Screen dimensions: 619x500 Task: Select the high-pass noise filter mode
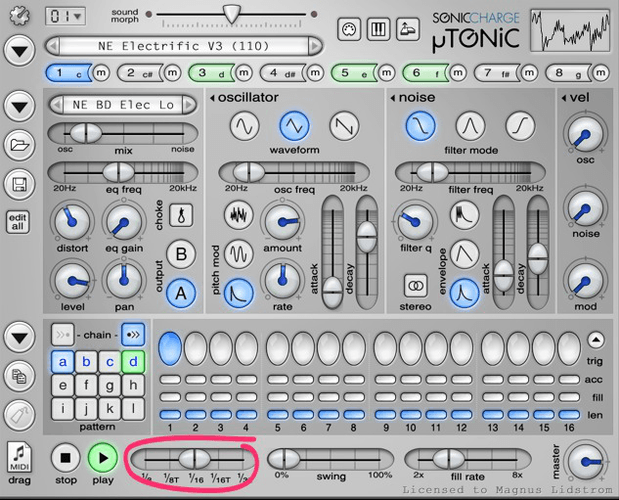tap(521, 126)
